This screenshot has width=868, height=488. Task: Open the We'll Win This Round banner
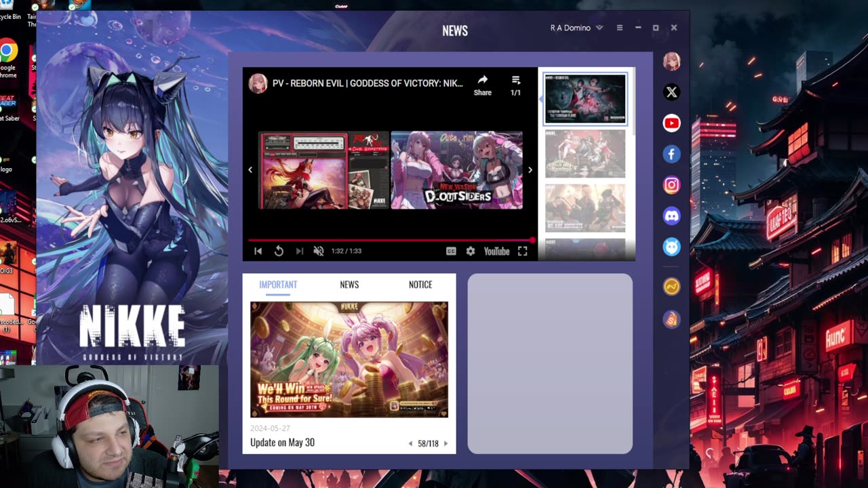349,359
